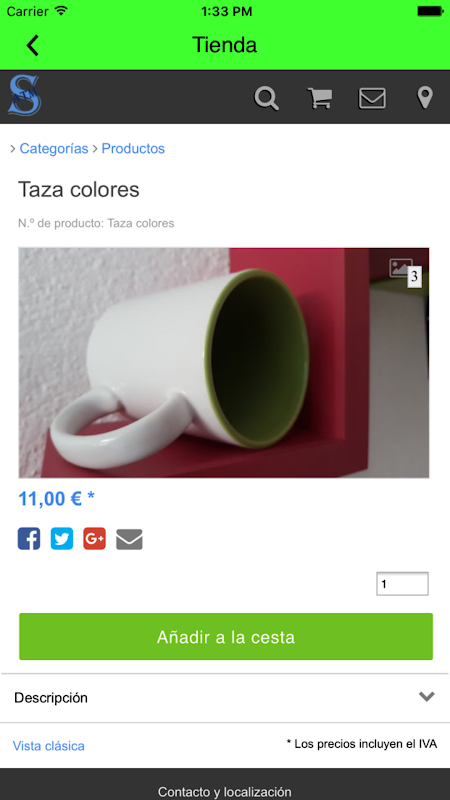Image resolution: width=450 pixels, height=800 pixels.
Task: Open the shopping cart icon
Action: (319, 98)
